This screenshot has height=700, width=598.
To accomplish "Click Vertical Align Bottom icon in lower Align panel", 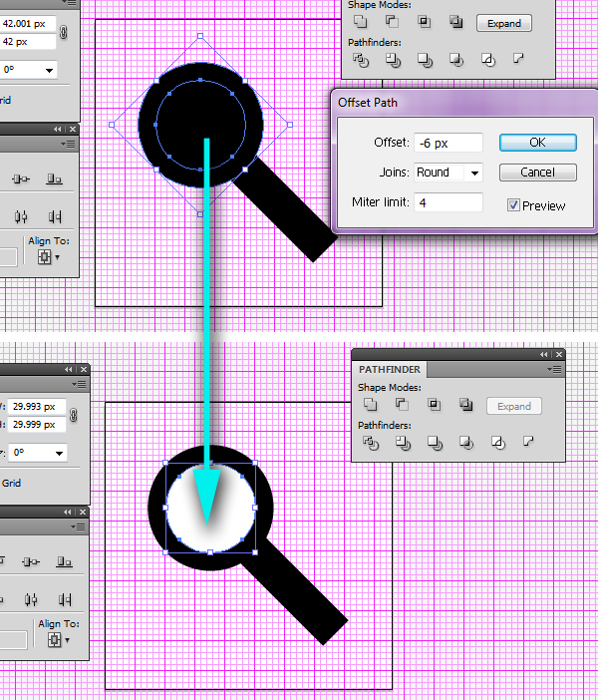I will click(x=64, y=561).
